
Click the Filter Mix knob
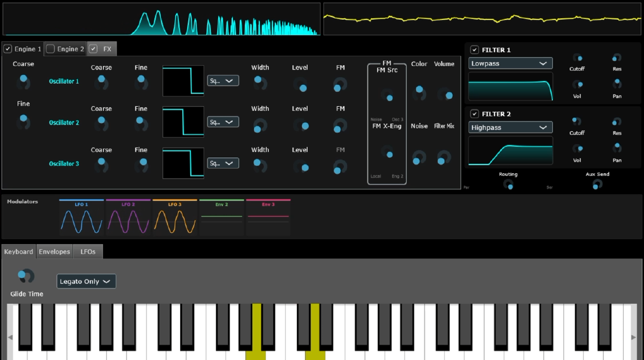click(x=444, y=158)
